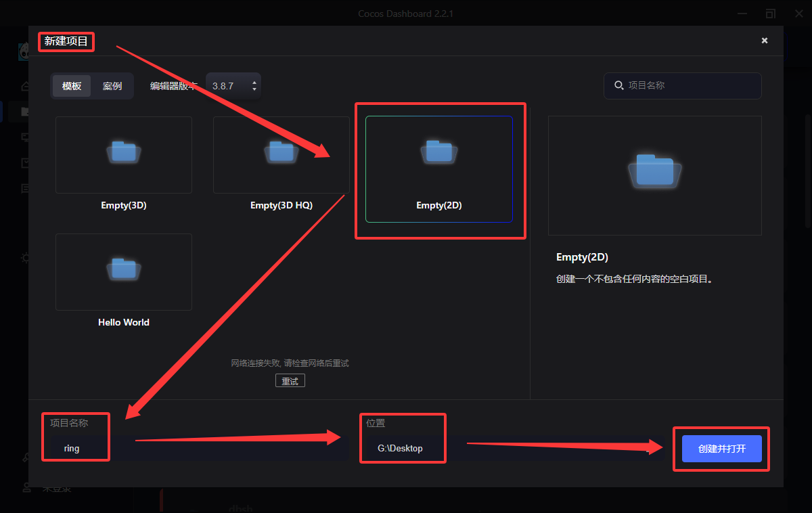Click the search magnifier icon
The height and width of the screenshot is (513, 812).
[x=618, y=85]
